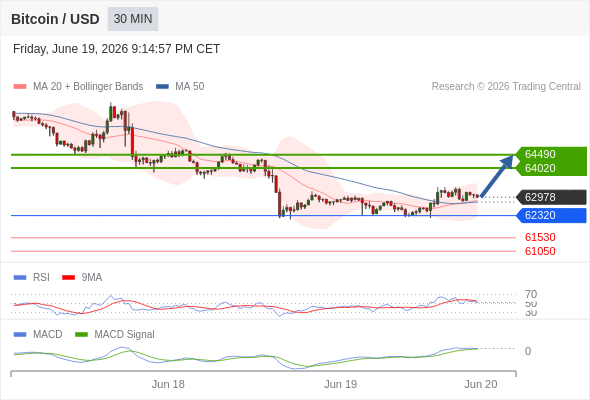This screenshot has height=400, width=590.
Task: Click the red 9MA legend swatch
Action: [68, 278]
